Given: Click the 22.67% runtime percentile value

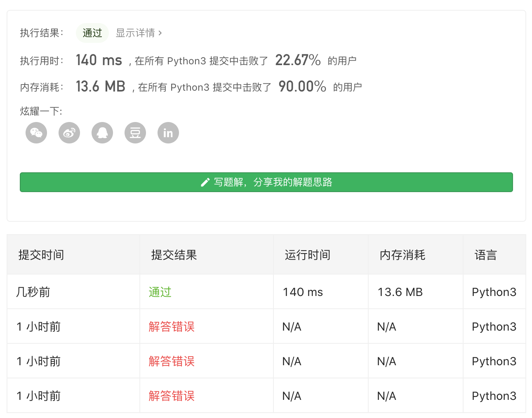Looking at the screenshot, I should coord(298,60).
